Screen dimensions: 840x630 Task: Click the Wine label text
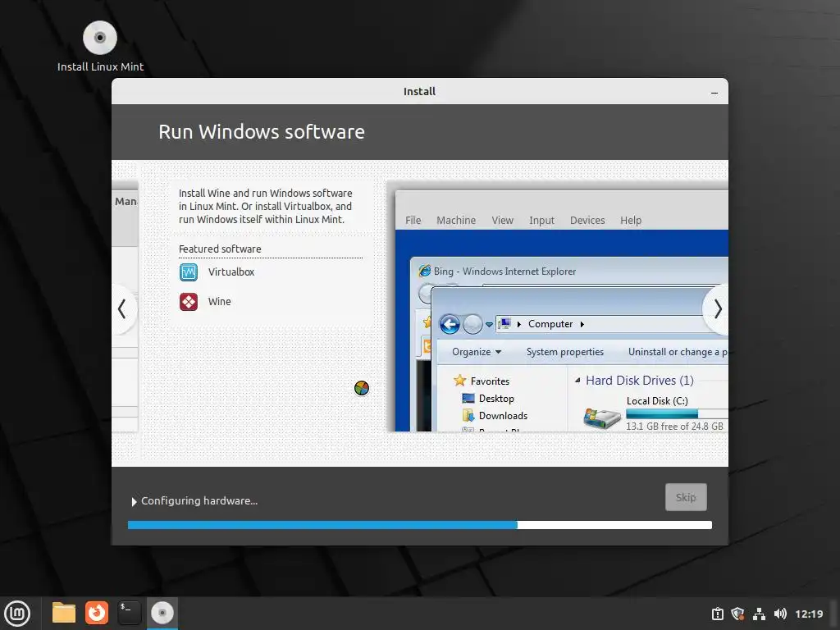(x=220, y=302)
